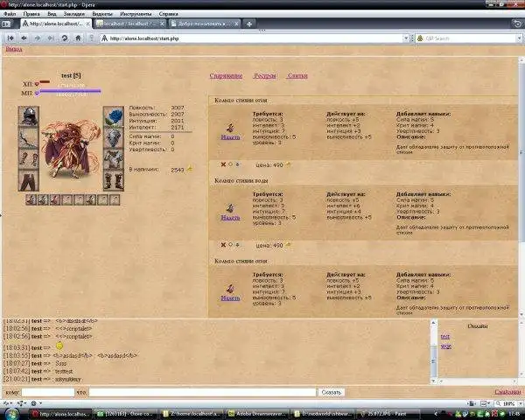The height and width of the screenshot is (420, 525).
Task: Open the Закладки menu
Action: pos(74,14)
